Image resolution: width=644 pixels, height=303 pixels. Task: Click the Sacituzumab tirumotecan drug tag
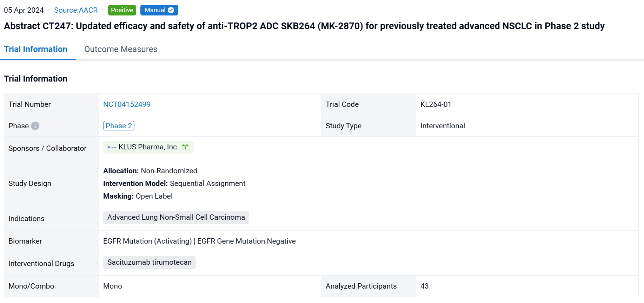pyautogui.click(x=149, y=263)
